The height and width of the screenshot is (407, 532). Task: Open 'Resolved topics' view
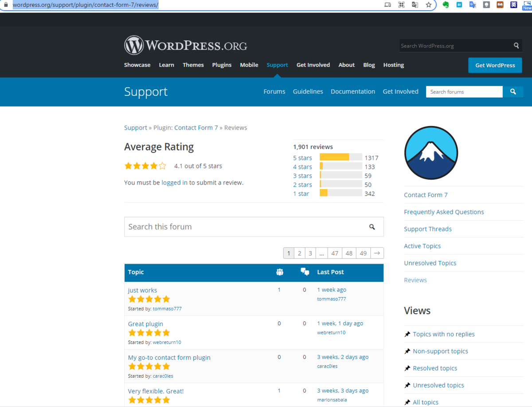[435, 368]
